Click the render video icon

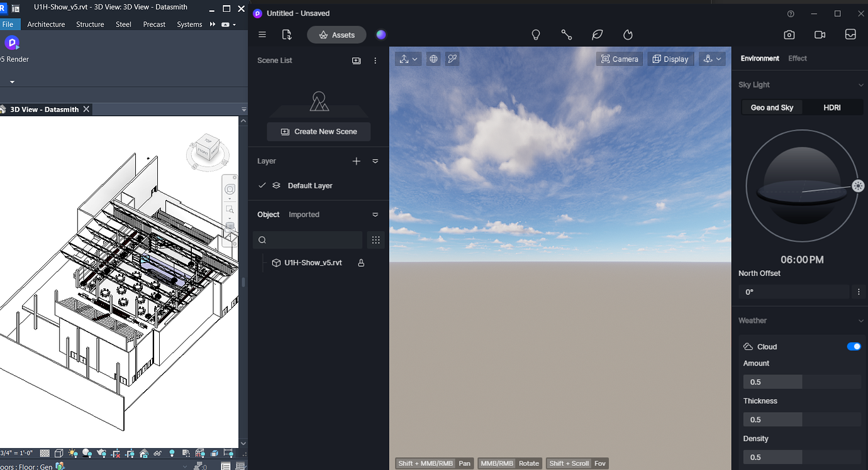coord(820,35)
